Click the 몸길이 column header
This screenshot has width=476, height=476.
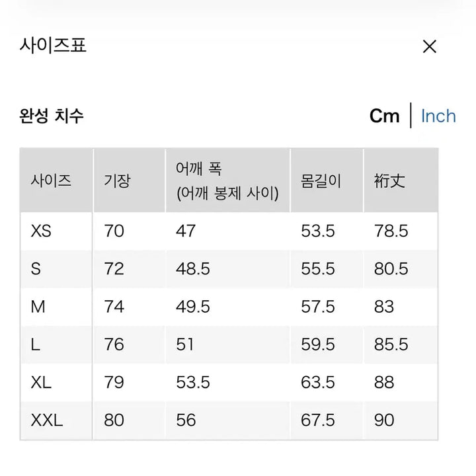click(321, 180)
